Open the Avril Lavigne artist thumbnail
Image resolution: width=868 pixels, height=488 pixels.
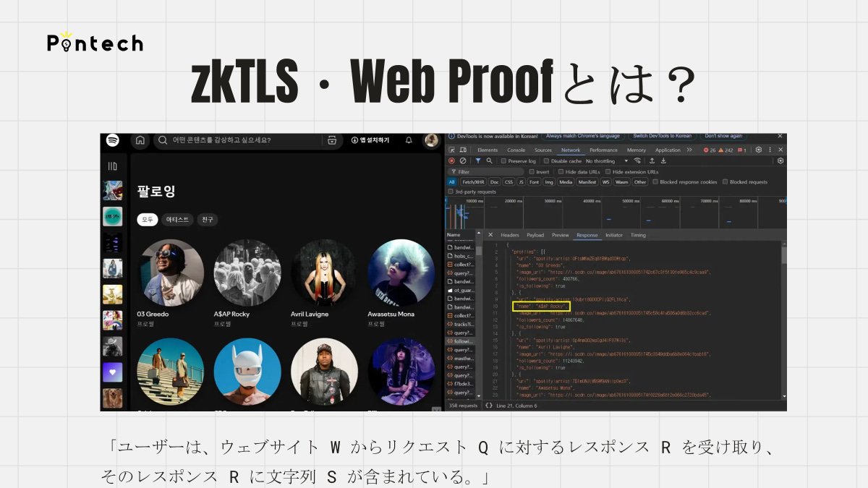[x=324, y=273]
